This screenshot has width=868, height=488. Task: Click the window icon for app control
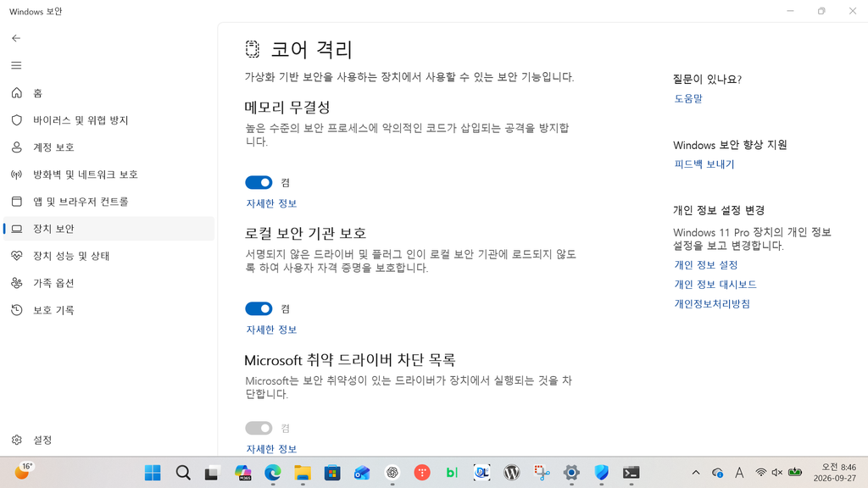pyautogui.click(x=17, y=202)
